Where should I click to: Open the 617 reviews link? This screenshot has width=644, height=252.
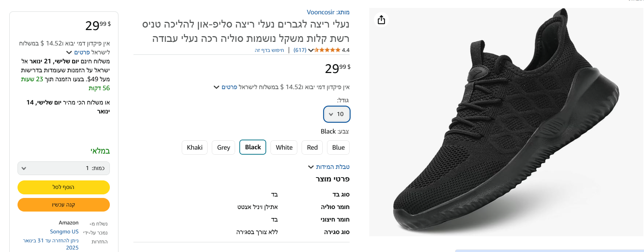point(300,50)
